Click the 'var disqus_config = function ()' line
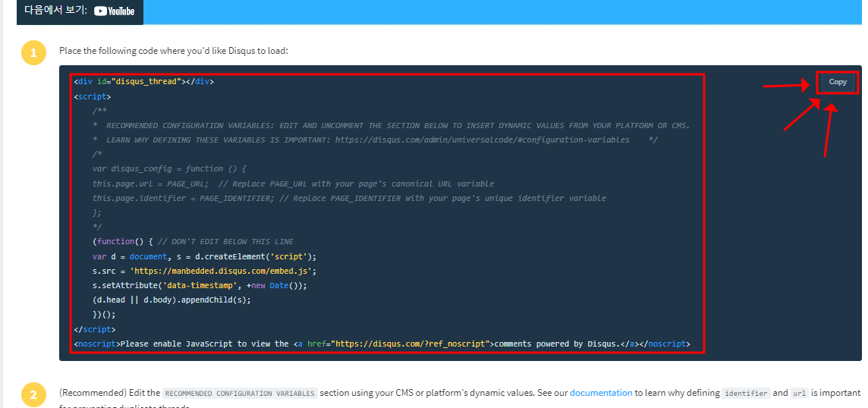Screen dimensions: 868x408 tap(169, 169)
